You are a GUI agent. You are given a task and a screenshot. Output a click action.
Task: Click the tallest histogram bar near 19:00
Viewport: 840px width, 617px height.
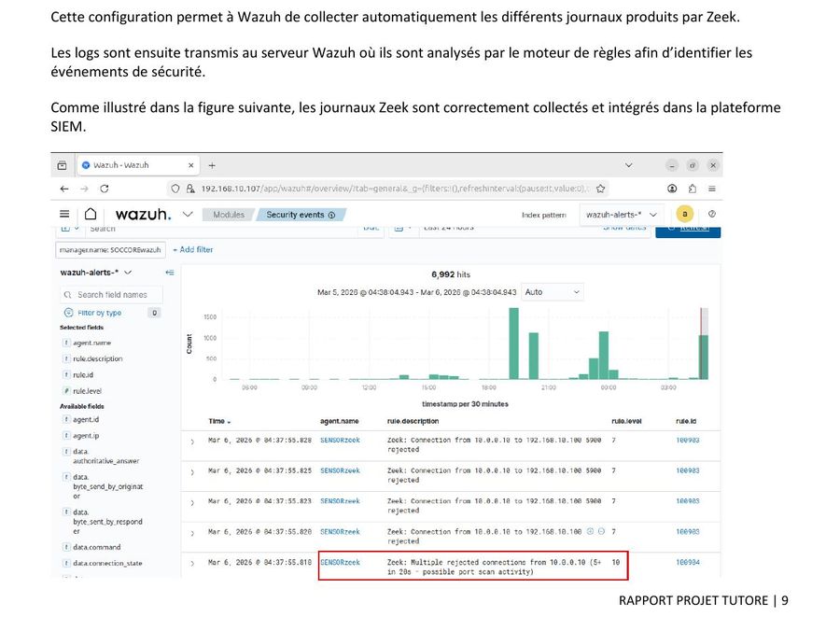(513, 344)
